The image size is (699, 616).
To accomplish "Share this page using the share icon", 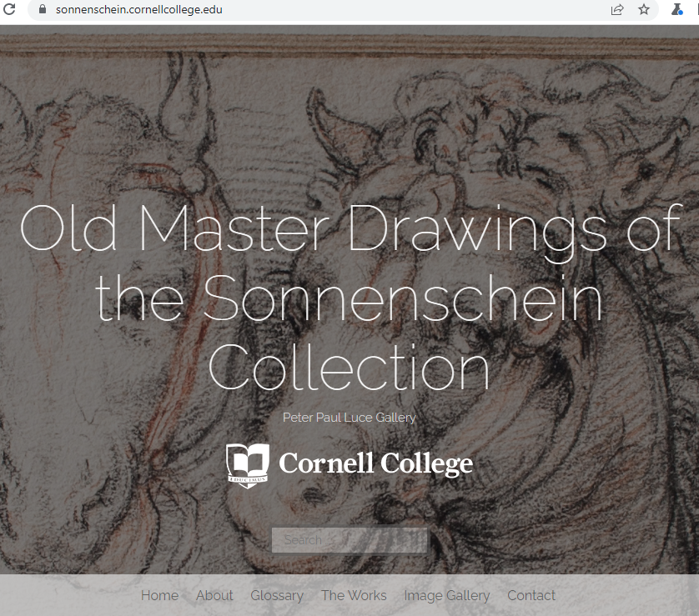I will [617, 9].
